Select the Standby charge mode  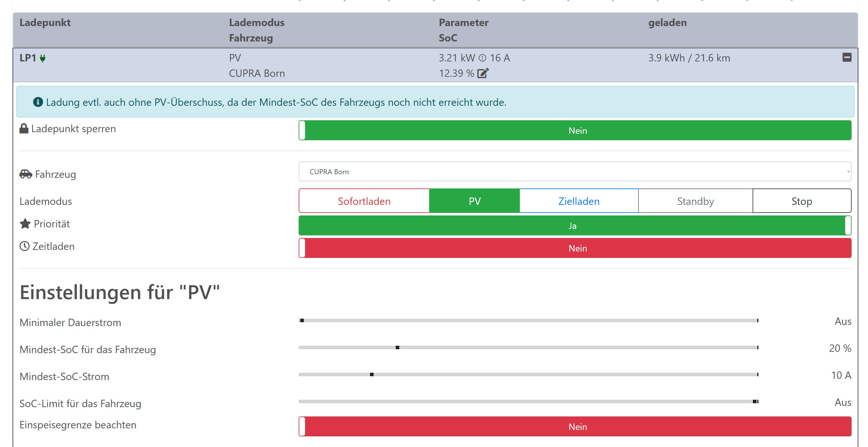coord(695,201)
